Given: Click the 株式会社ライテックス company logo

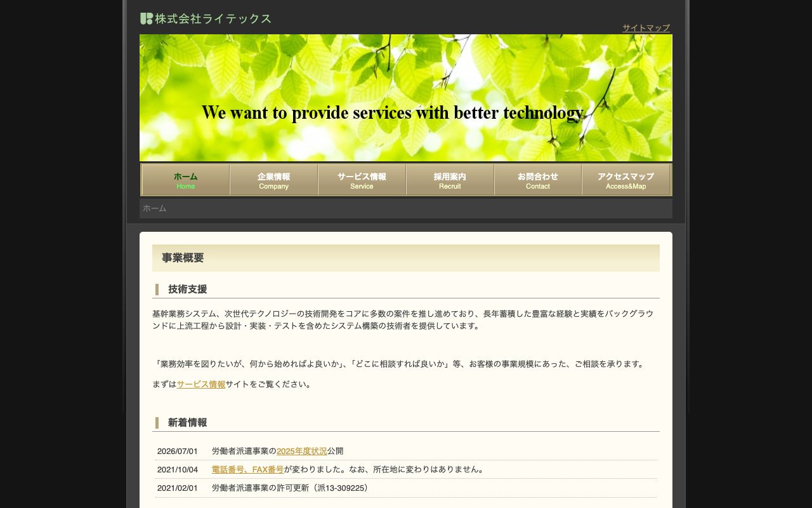Looking at the screenshot, I should click(x=206, y=18).
